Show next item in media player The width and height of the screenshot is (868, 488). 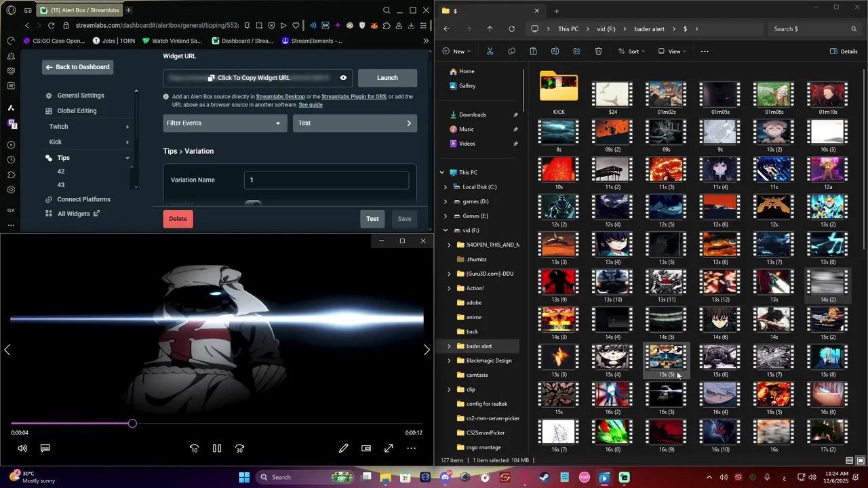[427, 350]
